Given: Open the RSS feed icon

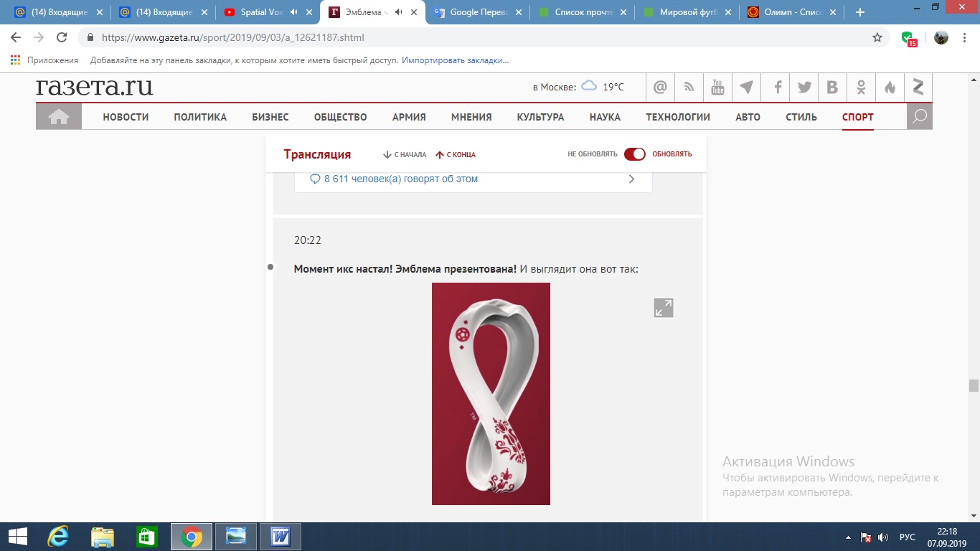Looking at the screenshot, I should pyautogui.click(x=689, y=88).
